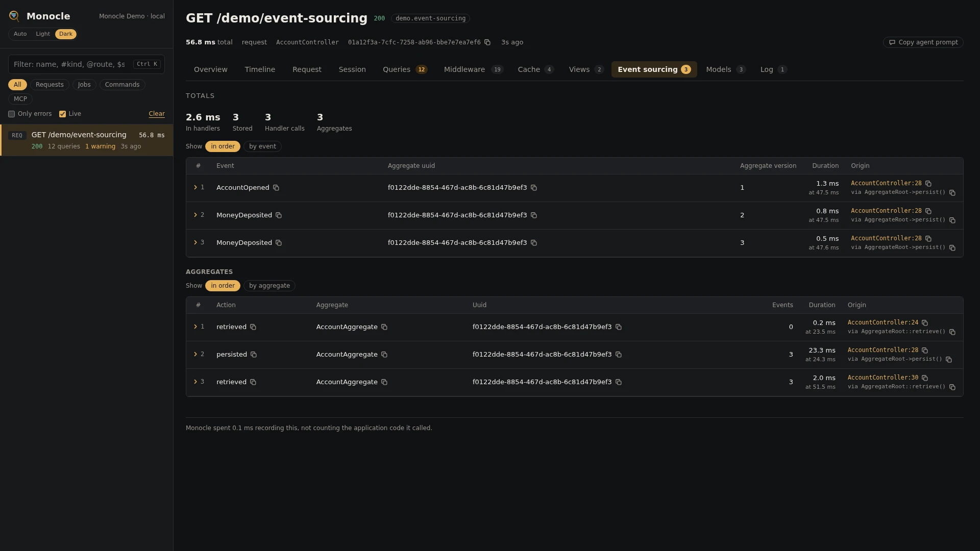This screenshot has width=980, height=551.
Task: Open the Cache tab
Action: coord(535,70)
